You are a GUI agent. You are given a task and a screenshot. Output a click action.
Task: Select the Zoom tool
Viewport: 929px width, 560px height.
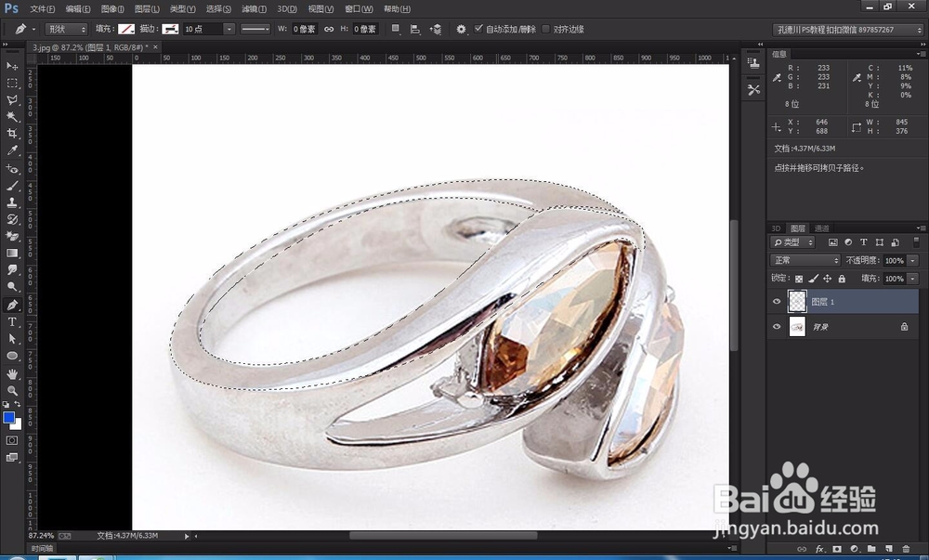click(x=12, y=388)
